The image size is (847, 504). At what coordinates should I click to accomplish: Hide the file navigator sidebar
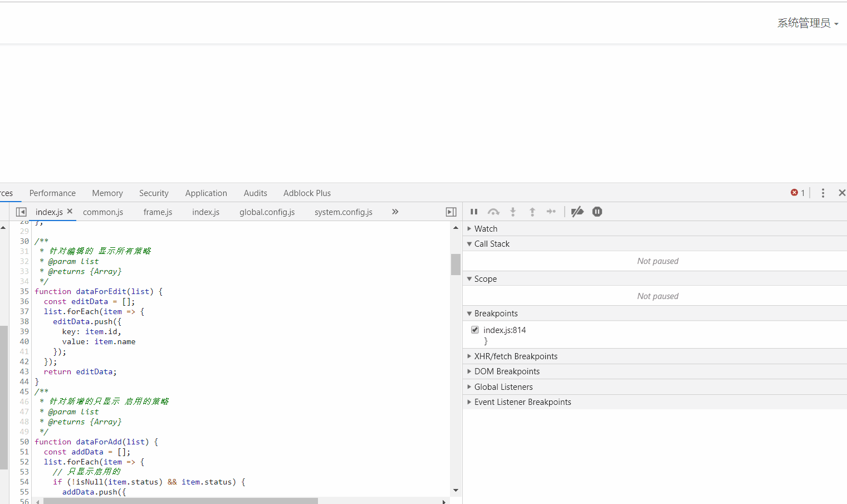[x=21, y=212]
